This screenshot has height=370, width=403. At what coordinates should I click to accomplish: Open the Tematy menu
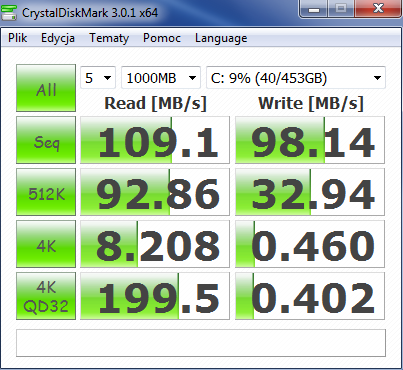coord(109,38)
